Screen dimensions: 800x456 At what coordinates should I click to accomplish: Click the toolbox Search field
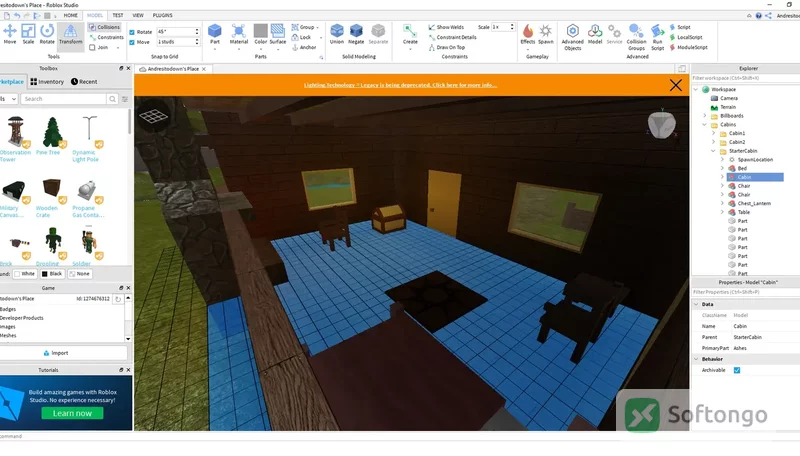point(64,99)
